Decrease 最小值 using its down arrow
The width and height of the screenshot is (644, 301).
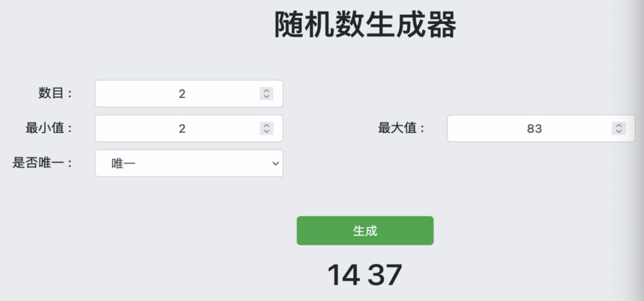[267, 131]
